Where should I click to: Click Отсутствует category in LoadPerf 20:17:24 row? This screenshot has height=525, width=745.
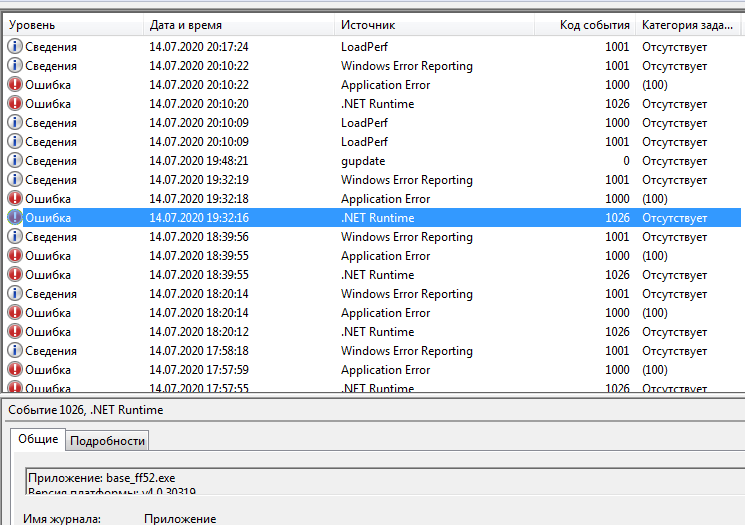(674, 47)
